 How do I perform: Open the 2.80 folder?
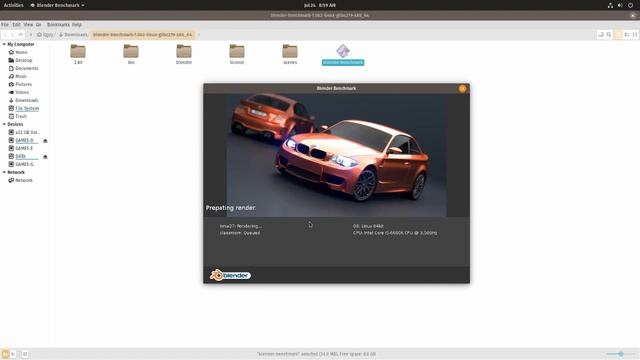78,54
